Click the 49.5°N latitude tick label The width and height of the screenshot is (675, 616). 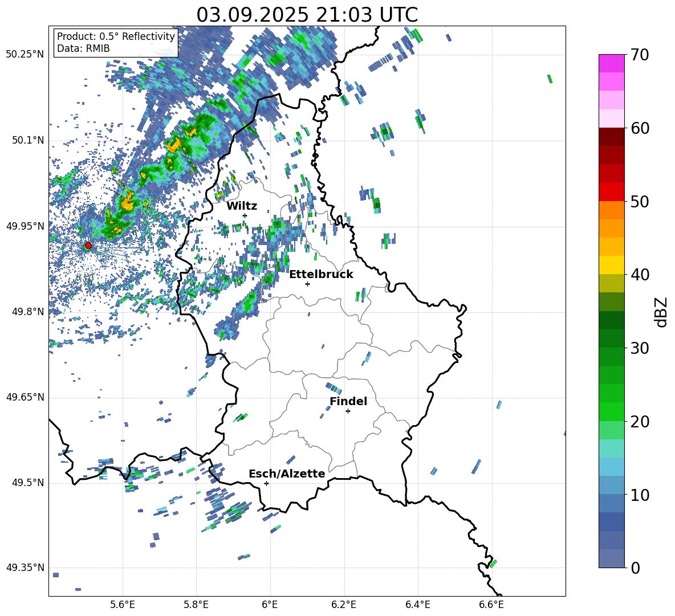pyautogui.click(x=28, y=483)
